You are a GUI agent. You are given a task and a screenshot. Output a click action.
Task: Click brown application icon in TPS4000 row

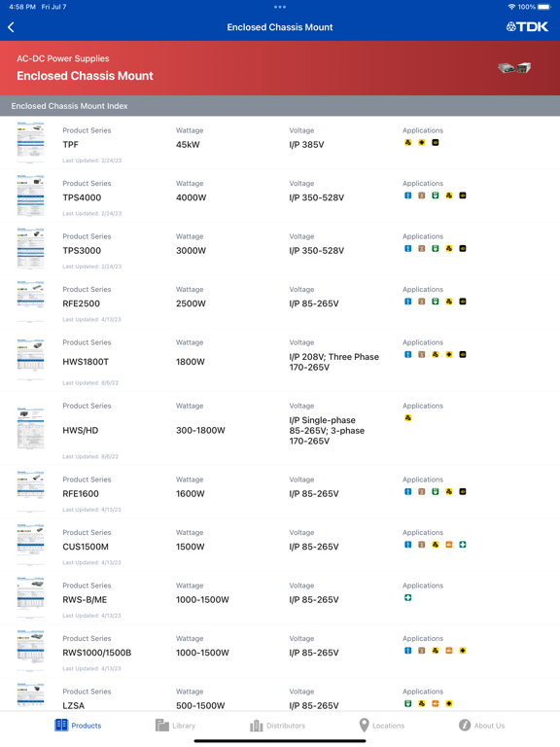coord(421,196)
